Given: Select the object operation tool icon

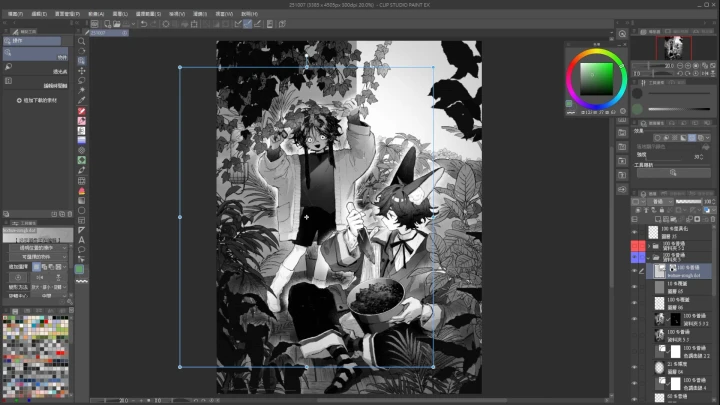Looking at the screenshot, I should pos(81,61).
